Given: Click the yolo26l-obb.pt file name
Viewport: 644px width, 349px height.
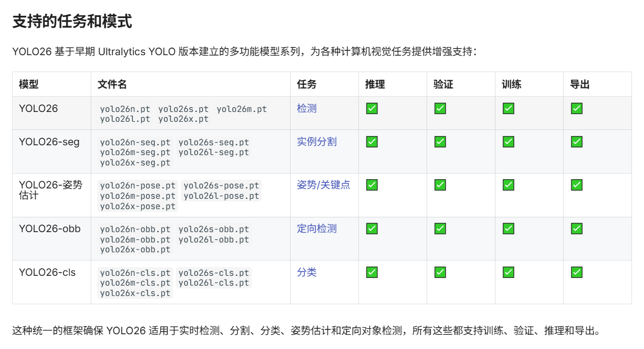Looking at the screenshot, I should tap(214, 239).
